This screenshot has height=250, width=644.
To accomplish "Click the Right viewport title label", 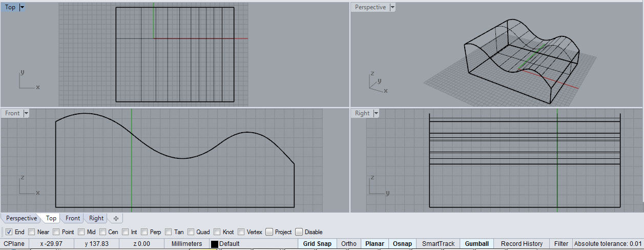I will click(x=362, y=113).
